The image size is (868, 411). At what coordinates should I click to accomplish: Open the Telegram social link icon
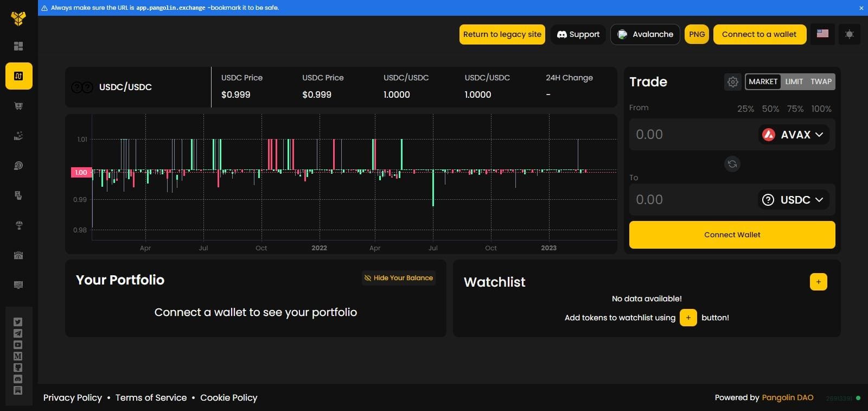point(18,333)
